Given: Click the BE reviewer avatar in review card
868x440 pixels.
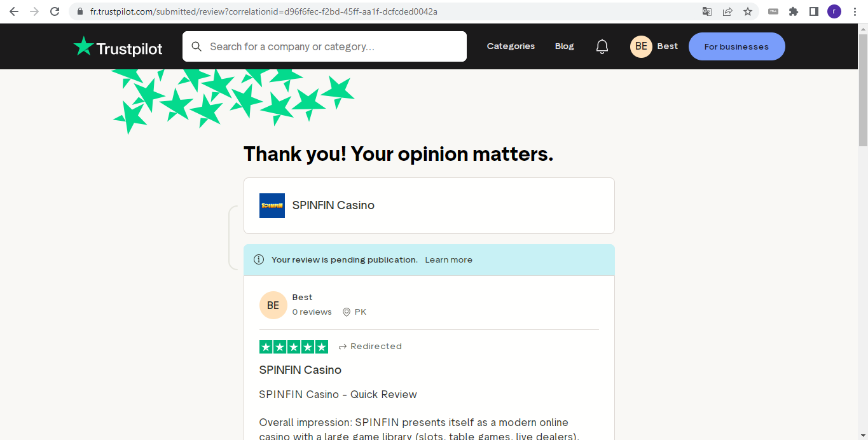Looking at the screenshot, I should (x=273, y=305).
